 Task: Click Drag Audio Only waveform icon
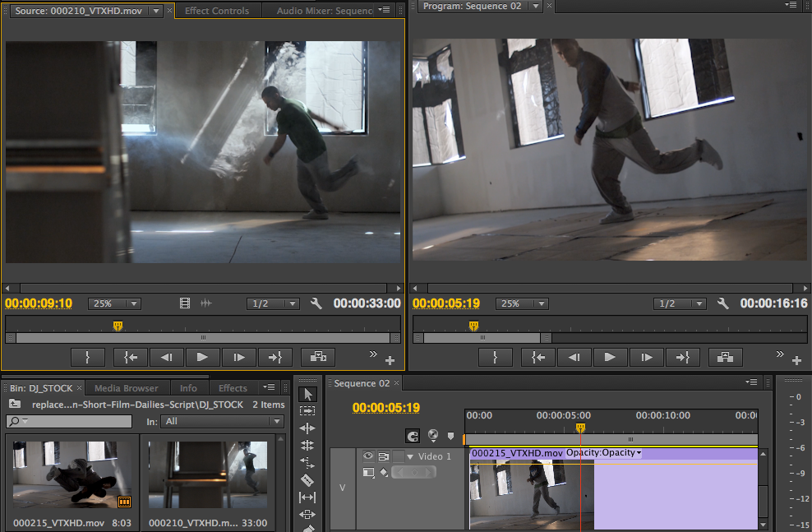(x=206, y=303)
